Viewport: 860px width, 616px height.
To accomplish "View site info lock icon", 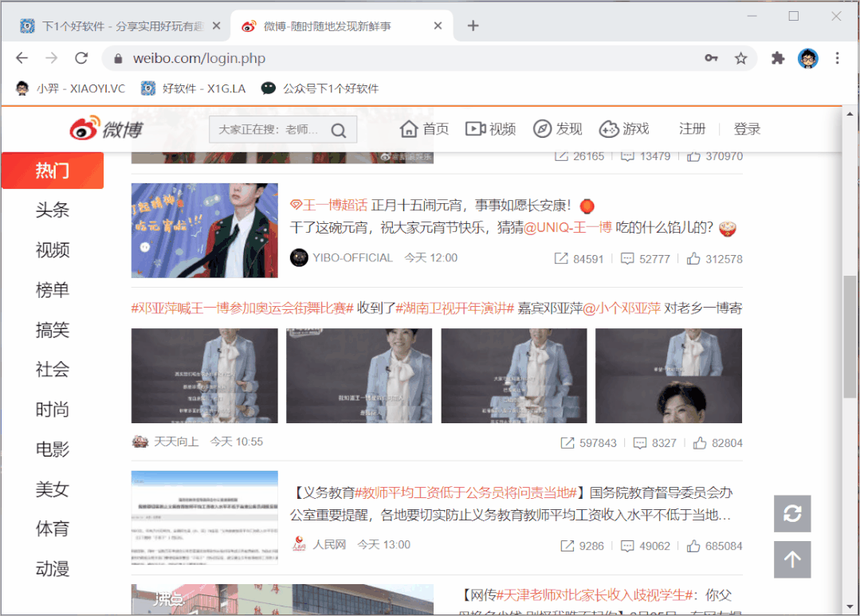I will (118, 58).
